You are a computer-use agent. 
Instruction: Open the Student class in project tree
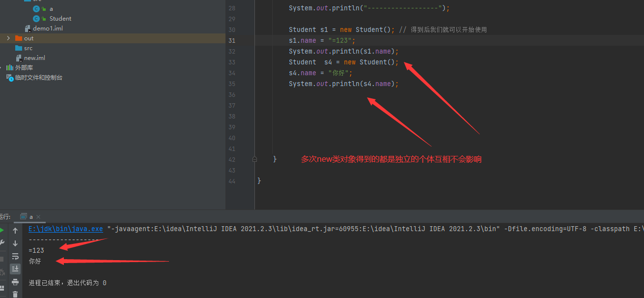(60, 19)
